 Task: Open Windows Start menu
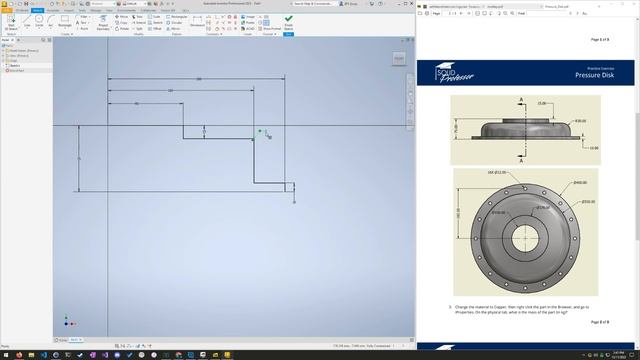[6, 355]
